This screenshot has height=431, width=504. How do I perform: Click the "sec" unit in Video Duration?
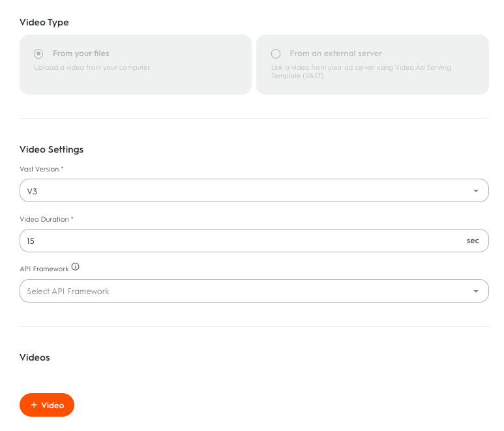473,241
